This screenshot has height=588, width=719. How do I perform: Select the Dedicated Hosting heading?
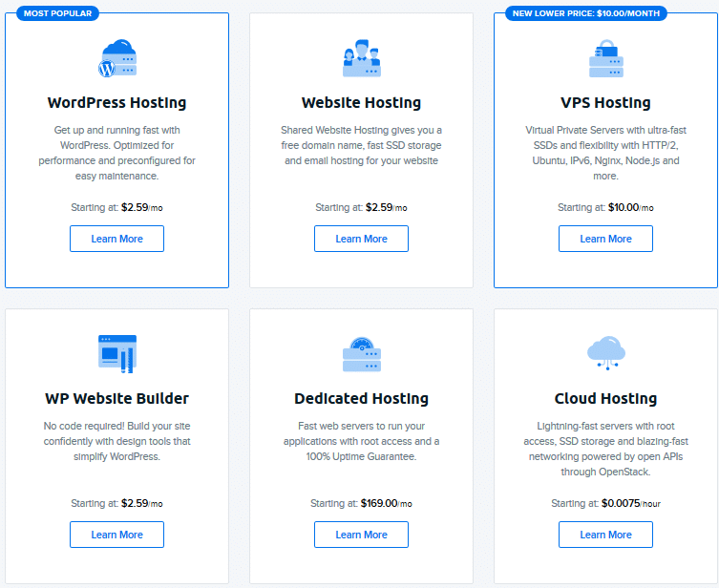point(361,399)
